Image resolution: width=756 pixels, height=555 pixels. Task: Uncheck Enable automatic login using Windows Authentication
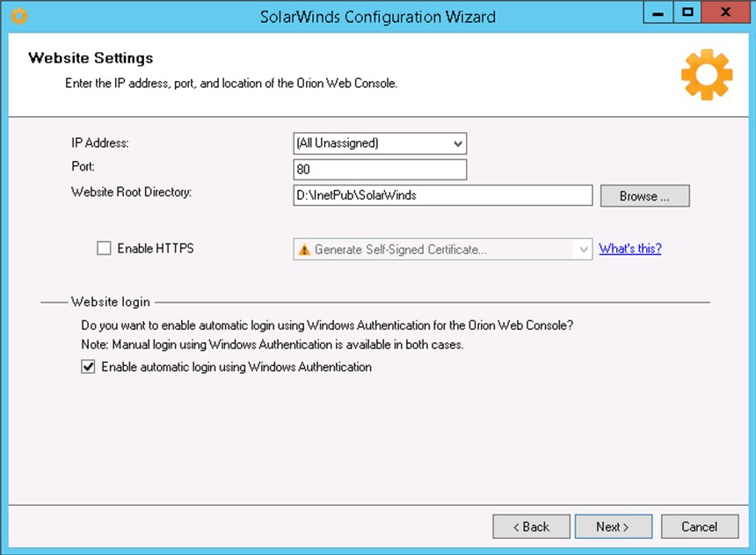click(88, 368)
